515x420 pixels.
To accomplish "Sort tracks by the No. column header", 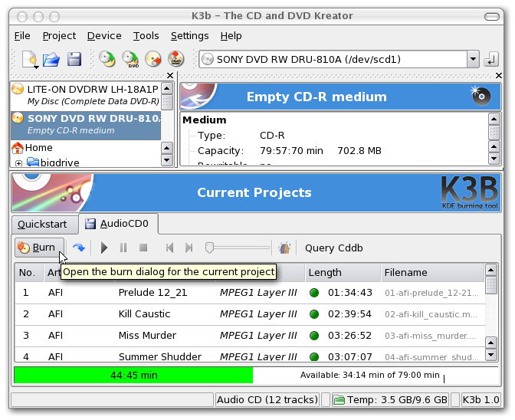I will [29, 273].
